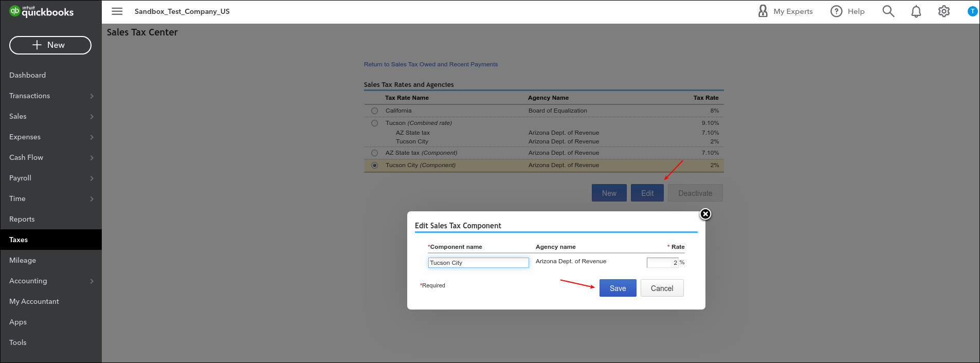The image size is (980, 363).
Task: Expand the Transactions sidebar submenu
Action: click(x=92, y=96)
